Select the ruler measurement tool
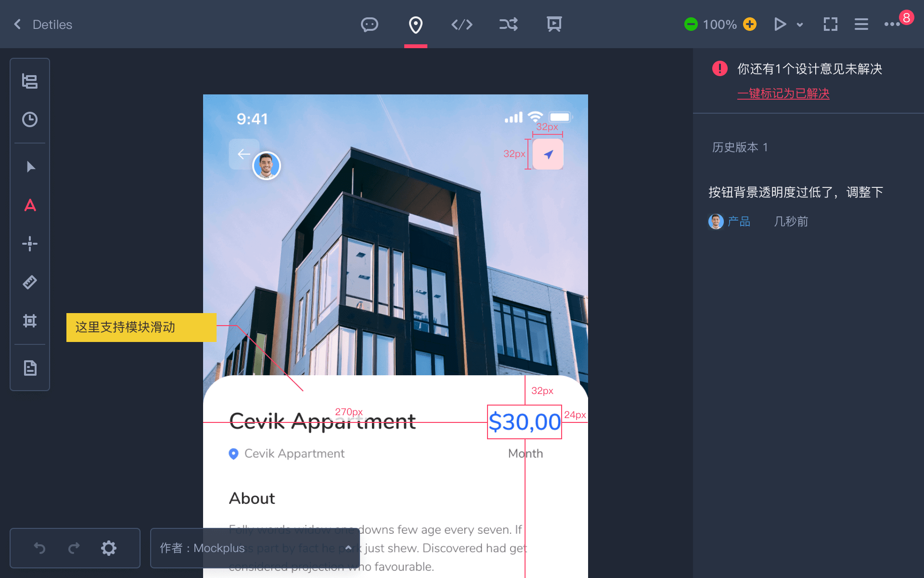The height and width of the screenshot is (578, 924). [x=30, y=282]
